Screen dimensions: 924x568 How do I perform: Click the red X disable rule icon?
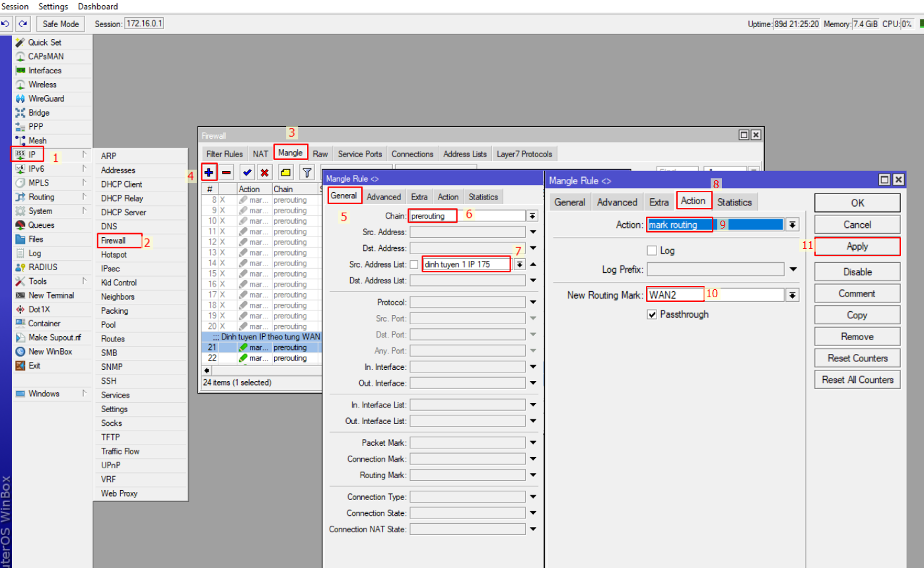pyautogui.click(x=264, y=172)
